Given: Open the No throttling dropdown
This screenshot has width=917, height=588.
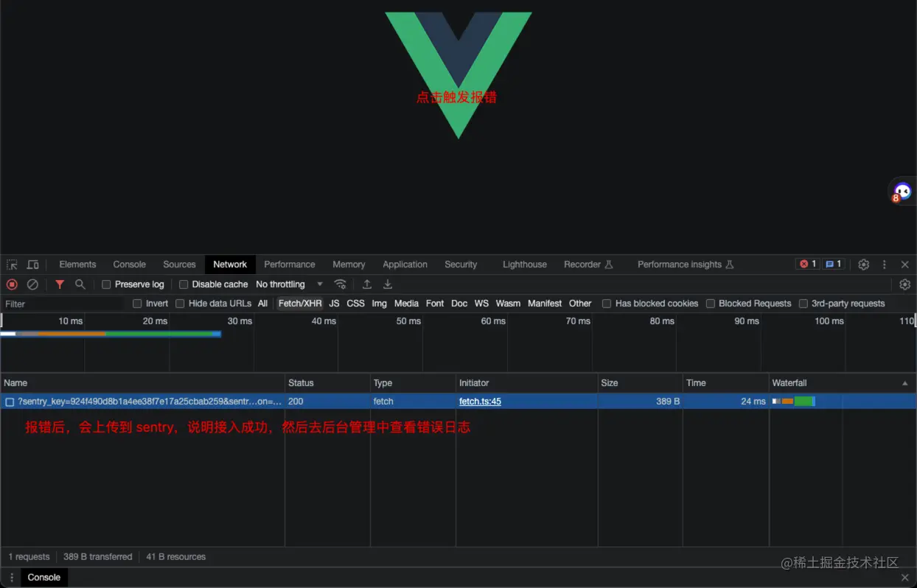Looking at the screenshot, I should coord(289,284).
